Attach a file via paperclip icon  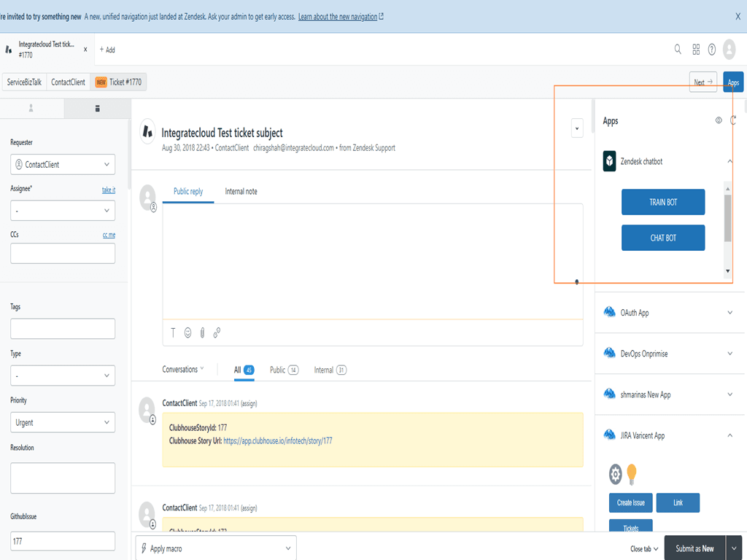203,332
